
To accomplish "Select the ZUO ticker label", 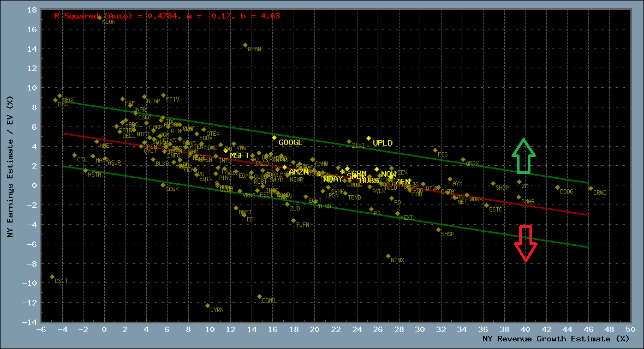I will click(x=295, y=208).
